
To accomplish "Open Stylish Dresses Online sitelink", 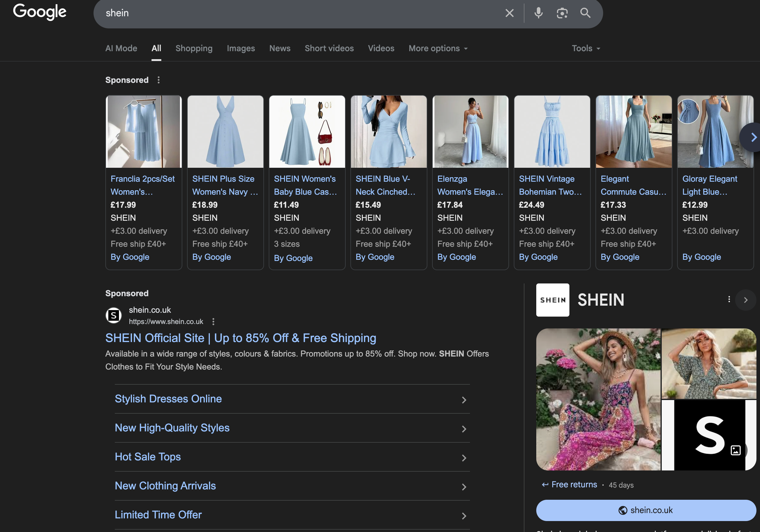I will [168, 399].
